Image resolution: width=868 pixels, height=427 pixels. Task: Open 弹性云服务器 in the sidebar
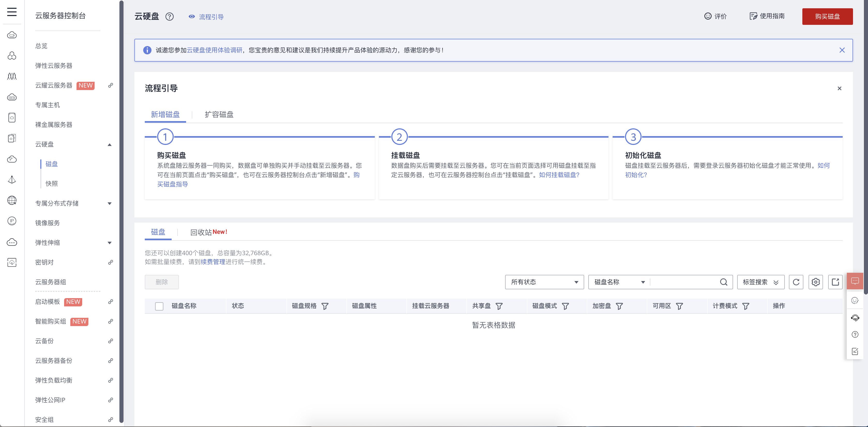(x=54, y=66)
